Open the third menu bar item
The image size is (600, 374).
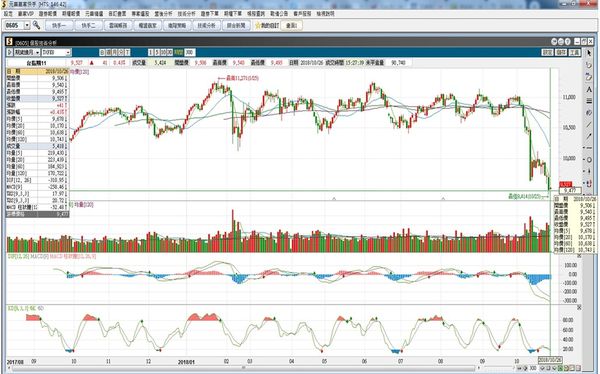tap(47, 13)
